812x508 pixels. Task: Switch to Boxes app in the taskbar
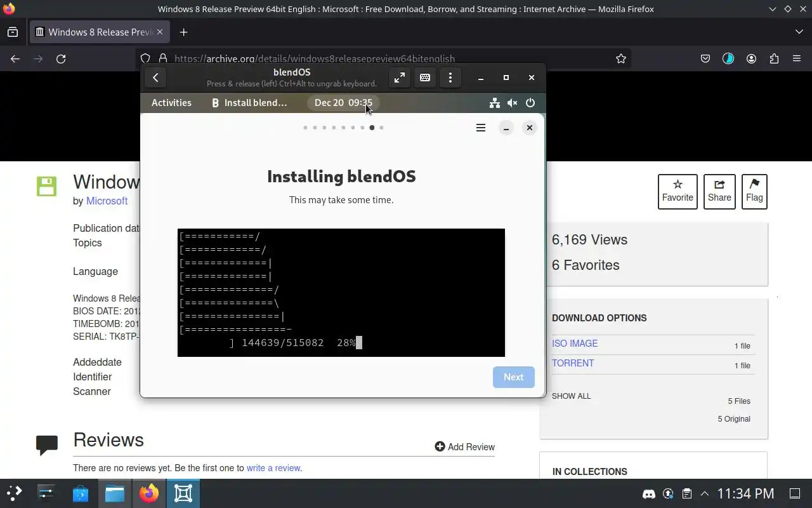tap(183, 493)
